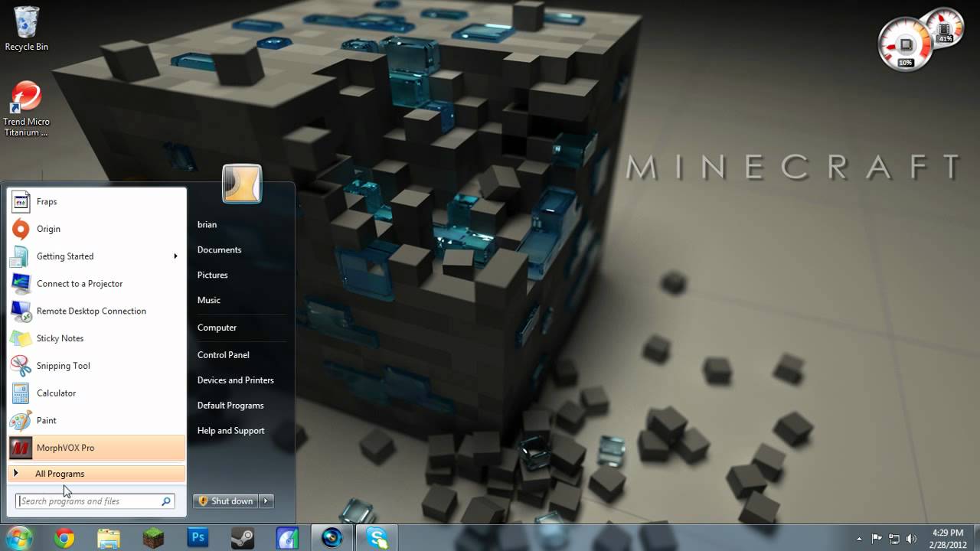Click the Paint label
This screenshot has width=980, height=551.
[x=47, y=420]
